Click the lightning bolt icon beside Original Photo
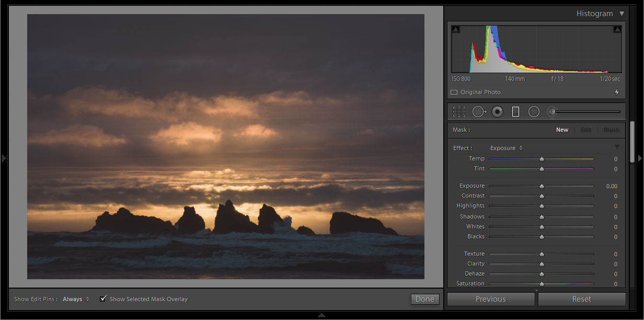 [x=617, y=92]
